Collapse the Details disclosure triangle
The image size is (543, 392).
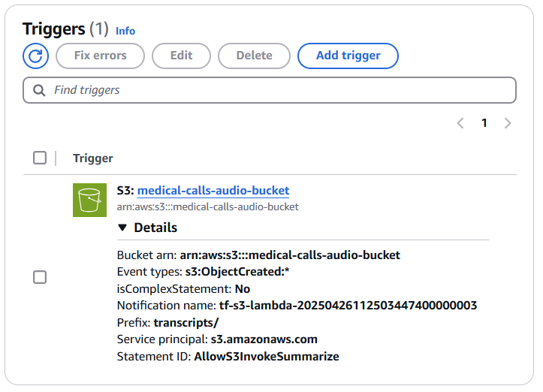122,228
